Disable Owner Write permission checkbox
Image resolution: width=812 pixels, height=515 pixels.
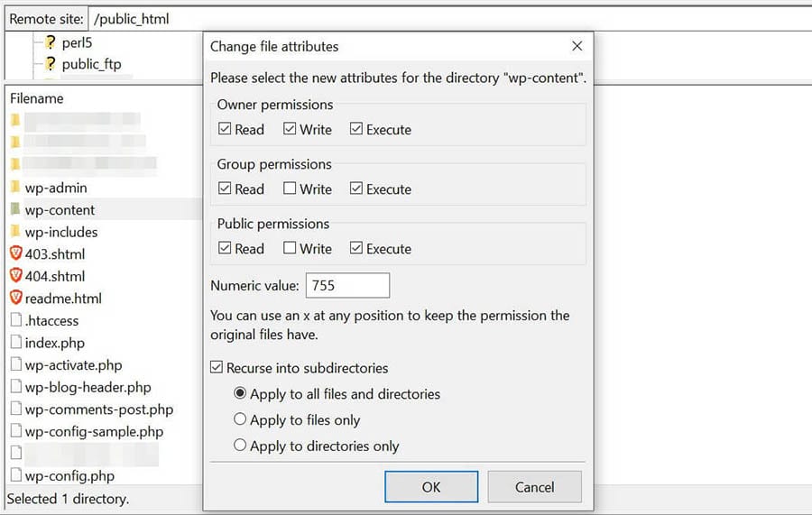click(x=290, y=130)
